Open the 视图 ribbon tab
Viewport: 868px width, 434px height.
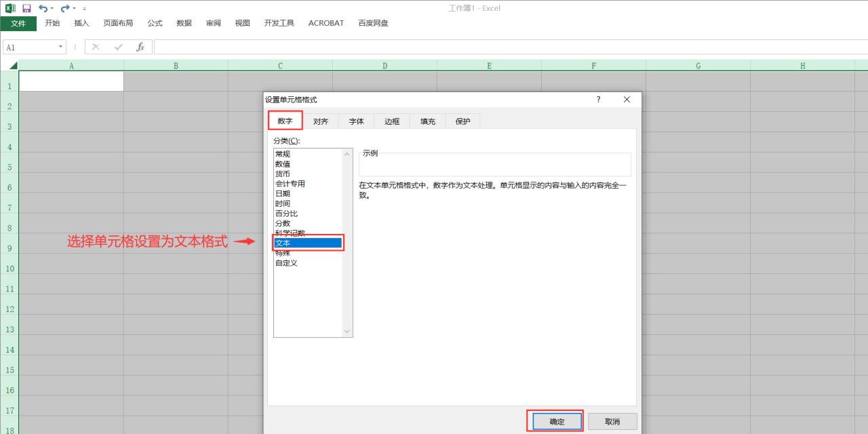coord(243,23)
